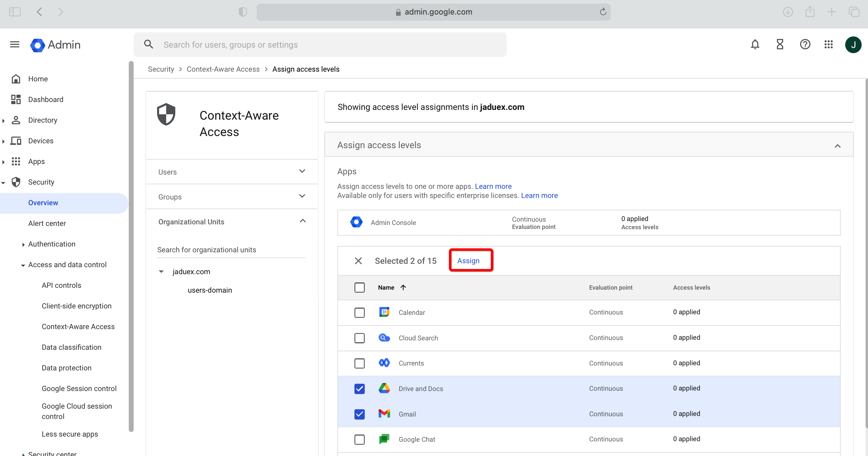Expand the Authentication submenu
This screenshot has width=868, height=456.
click(x=23, y=244)
